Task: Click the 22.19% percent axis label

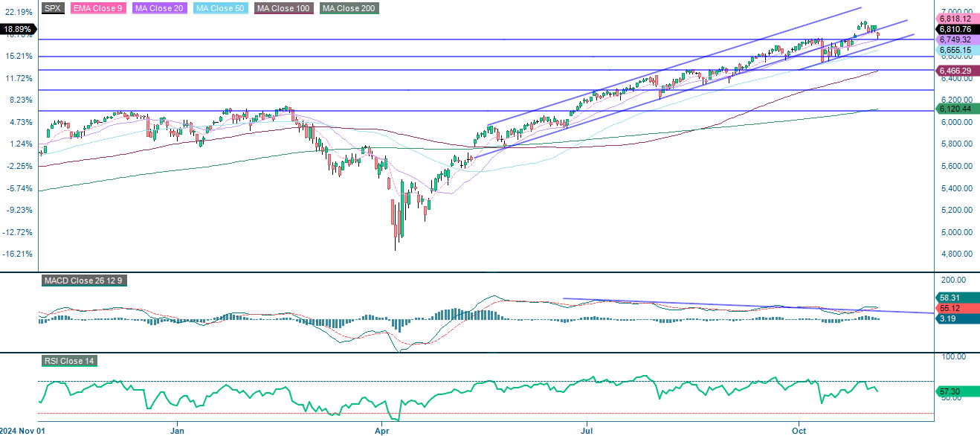Action: coord(18,13)
